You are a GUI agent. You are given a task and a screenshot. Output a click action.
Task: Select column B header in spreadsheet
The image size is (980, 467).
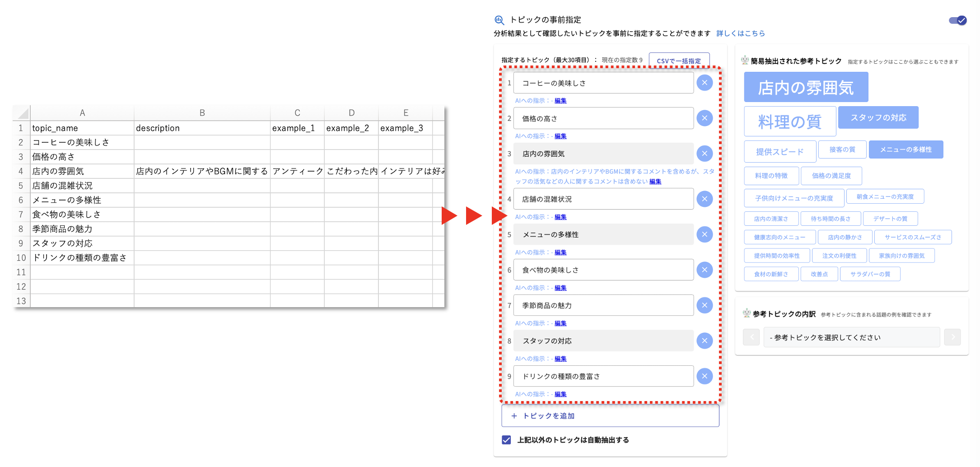coord(202,113)
